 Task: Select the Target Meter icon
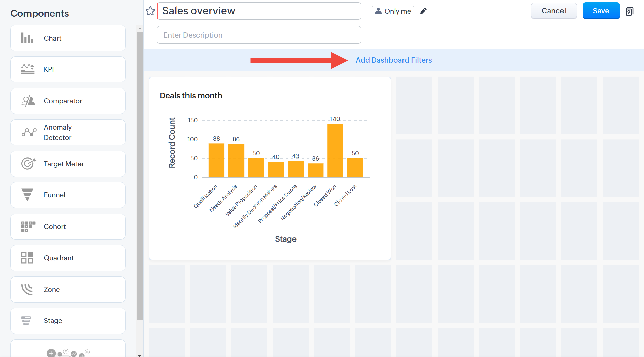[x=29, y=164]
